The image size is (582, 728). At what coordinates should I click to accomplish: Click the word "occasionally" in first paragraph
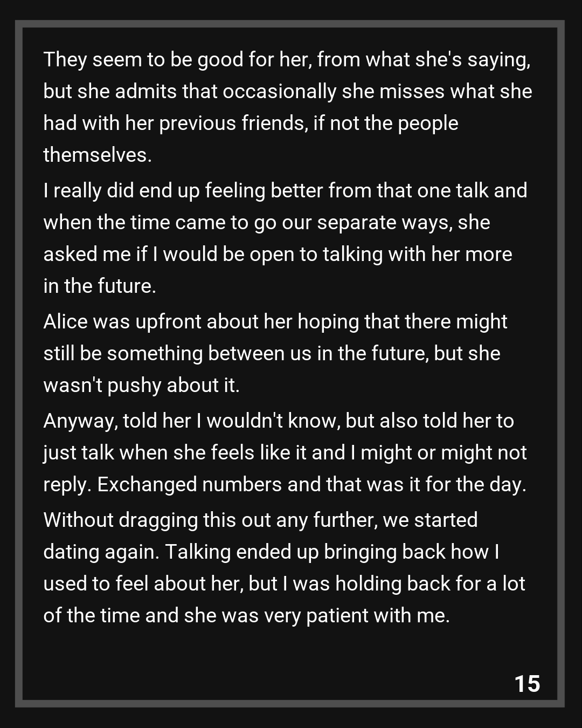click(x=280, y=92)
